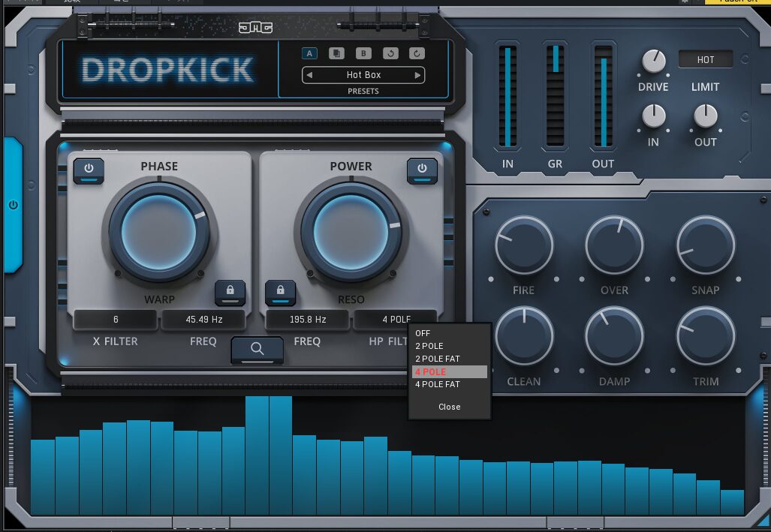Go to the next preset
This screenshot has width=771, height=532.
click(x=417, y=75)
